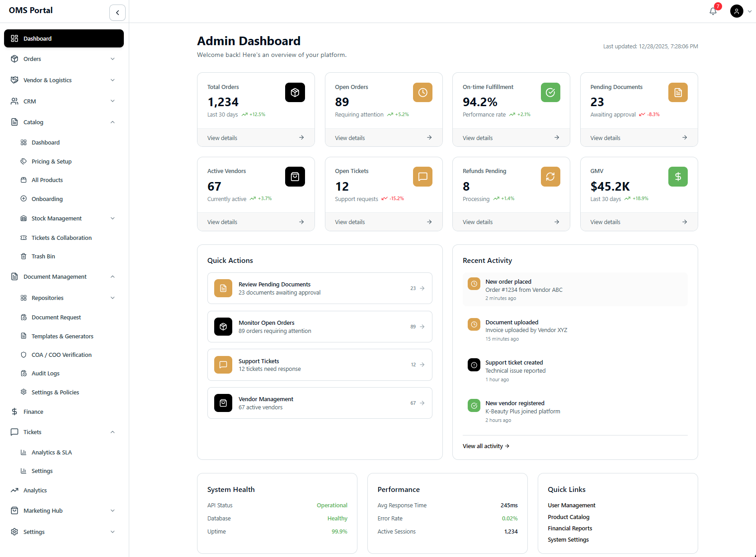Open the New order placed activity
756x557 pixels.
(575, 290)
